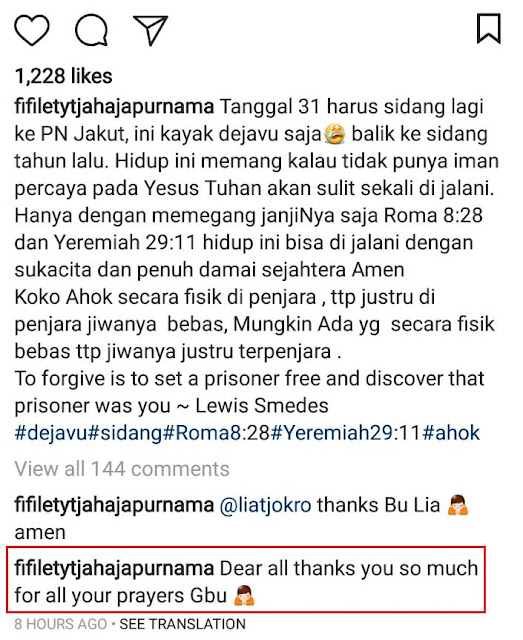Open the #Yeremiah29 hashtag

point(332,433)
